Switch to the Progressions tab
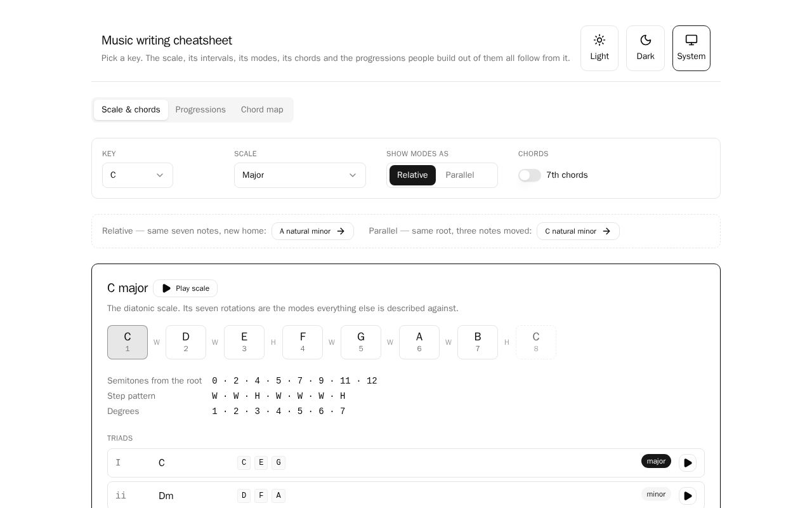Viewport: 812px width, 508px height. [200, 110]
